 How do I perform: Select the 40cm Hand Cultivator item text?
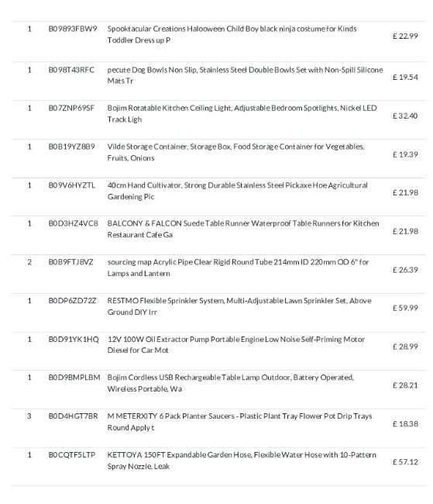click(x=237, y=191)
